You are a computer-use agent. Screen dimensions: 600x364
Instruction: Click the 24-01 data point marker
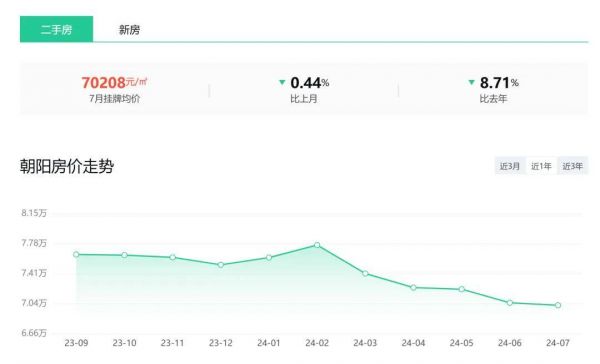point(269,258)
